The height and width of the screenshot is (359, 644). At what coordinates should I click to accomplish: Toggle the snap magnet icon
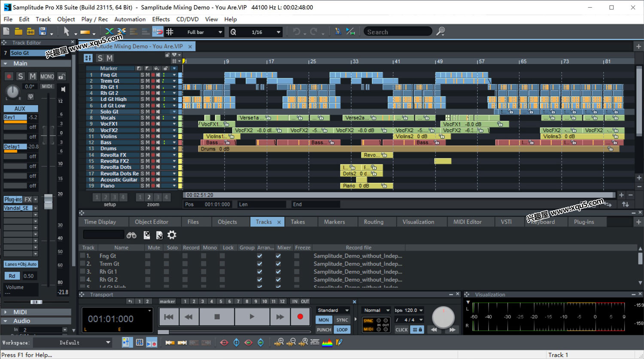(x=158, y=31)
